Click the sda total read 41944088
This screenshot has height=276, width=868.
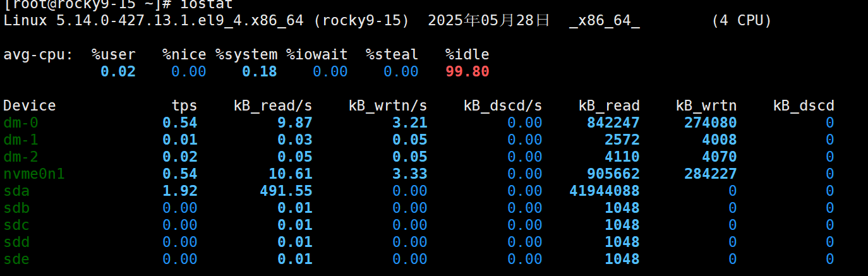point(605,191)
